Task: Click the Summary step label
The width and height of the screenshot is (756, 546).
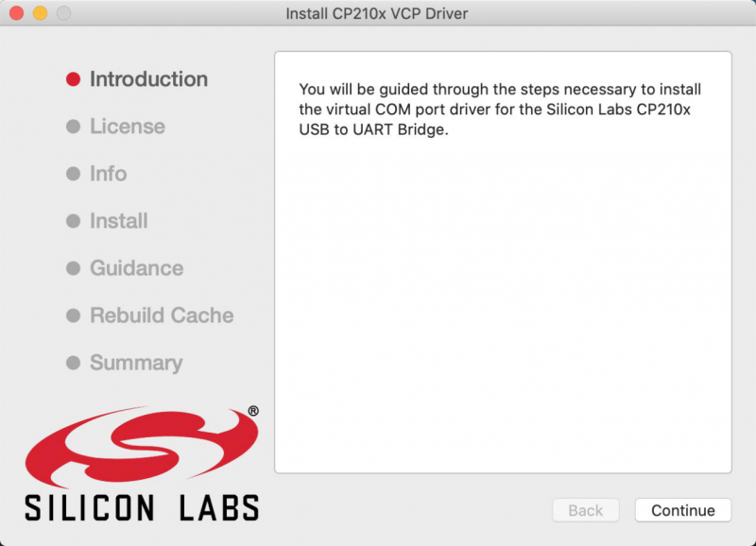Action: 136,363
